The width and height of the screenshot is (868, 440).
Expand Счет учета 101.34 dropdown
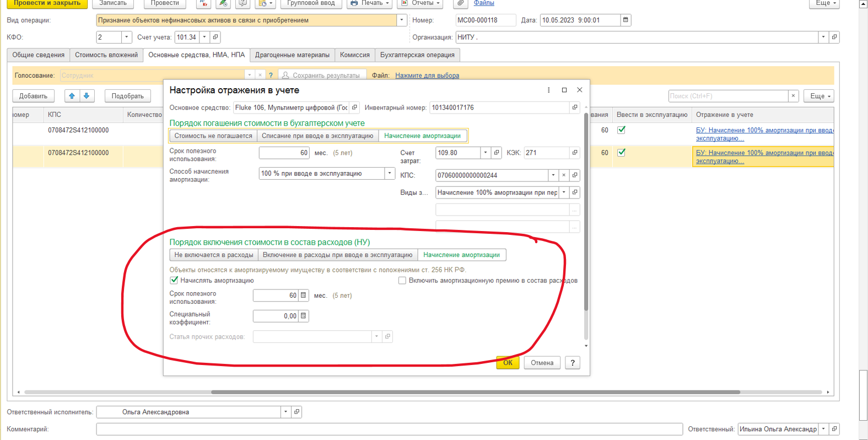(x=204, y=37)
